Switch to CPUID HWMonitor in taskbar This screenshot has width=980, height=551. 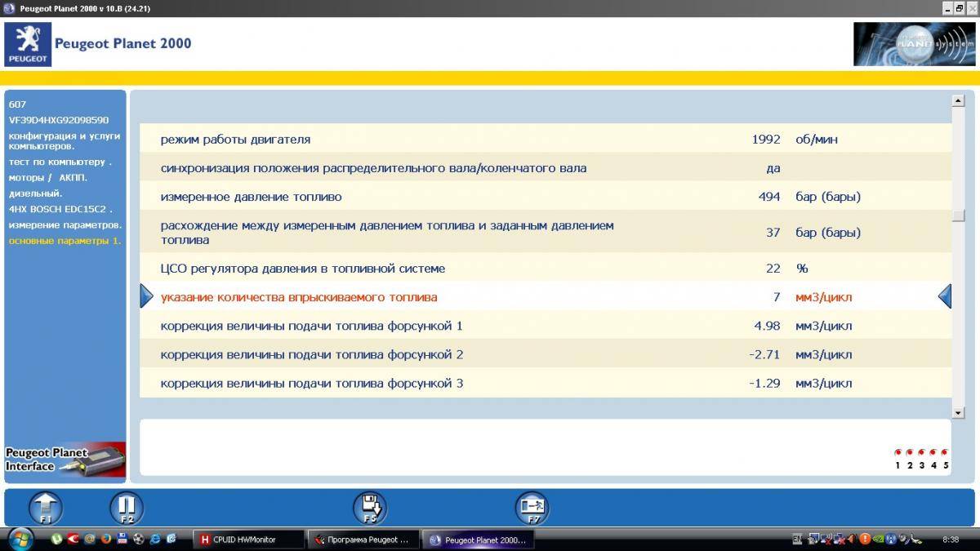coord(249,540)
